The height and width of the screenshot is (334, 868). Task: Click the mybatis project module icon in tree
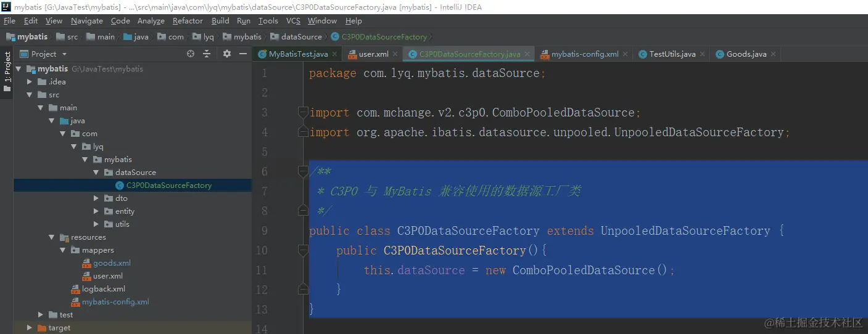[30, 69]
